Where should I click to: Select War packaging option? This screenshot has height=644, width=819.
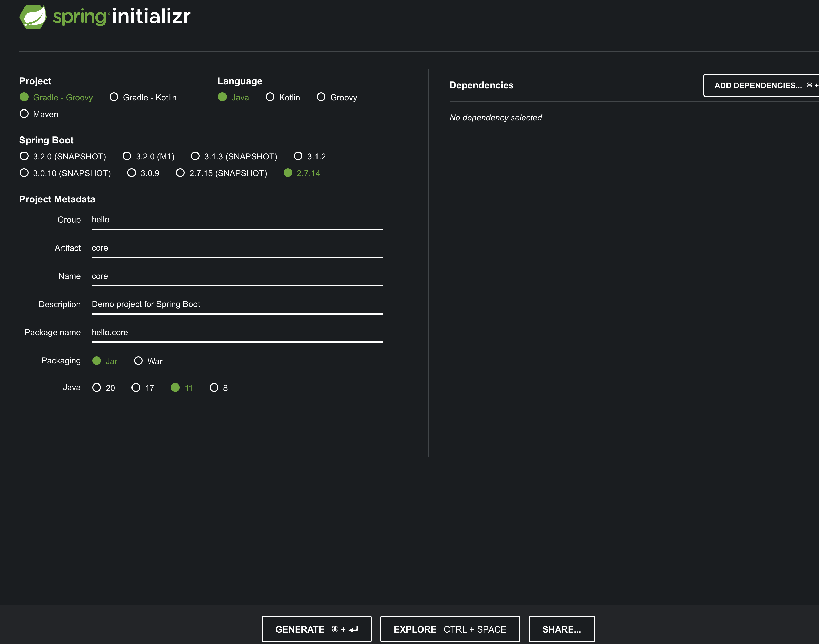[148, 361]
